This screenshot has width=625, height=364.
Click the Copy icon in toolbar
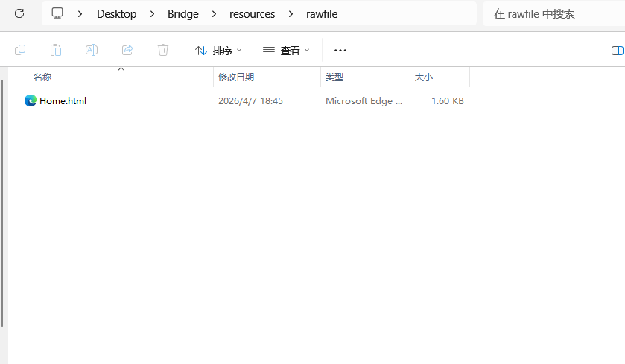pos(20,50)
